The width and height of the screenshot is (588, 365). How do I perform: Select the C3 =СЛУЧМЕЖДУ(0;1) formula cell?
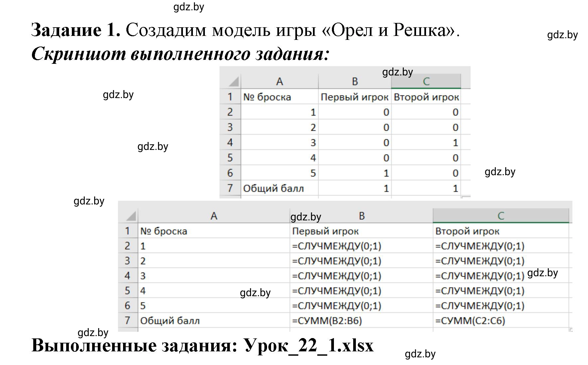pyautogui.click(x=501, y=261)
